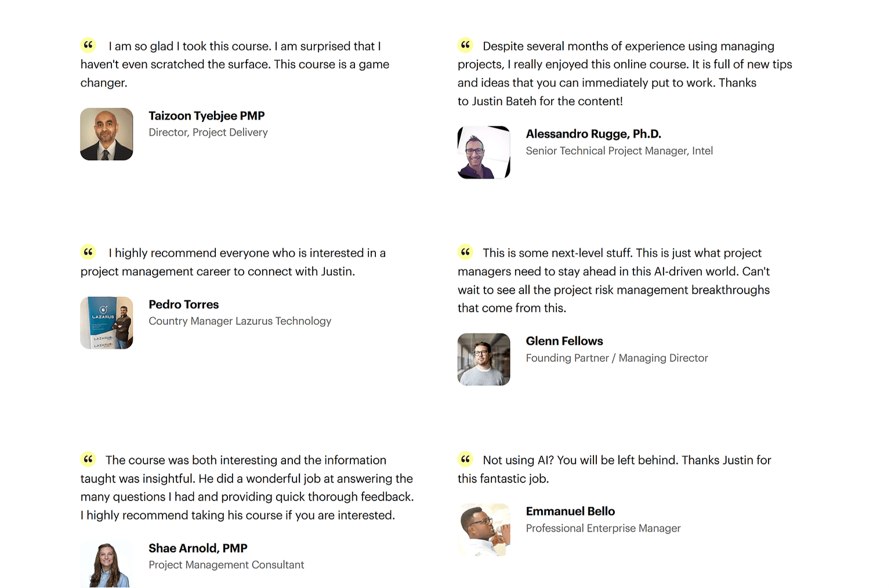Click the name Alessandro Rugge, Ph.D.
The width and height of the screenshot is (891, 588).
[x=593, y=134]
